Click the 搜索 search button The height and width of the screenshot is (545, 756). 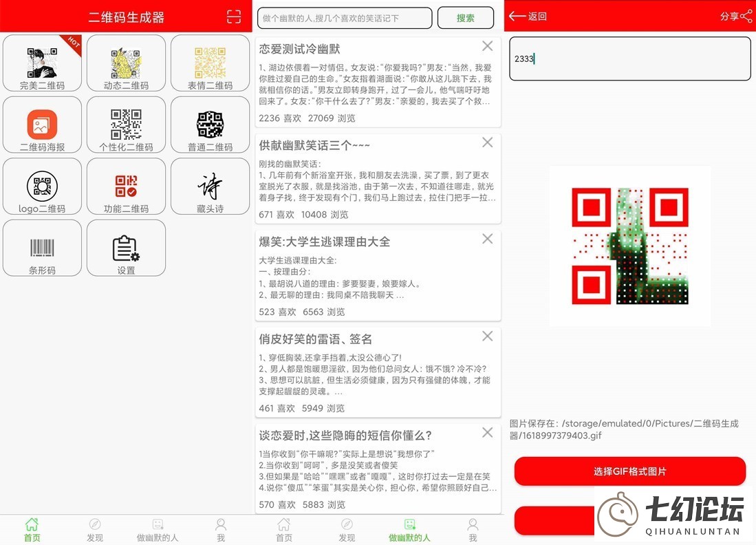coord(466,18)
